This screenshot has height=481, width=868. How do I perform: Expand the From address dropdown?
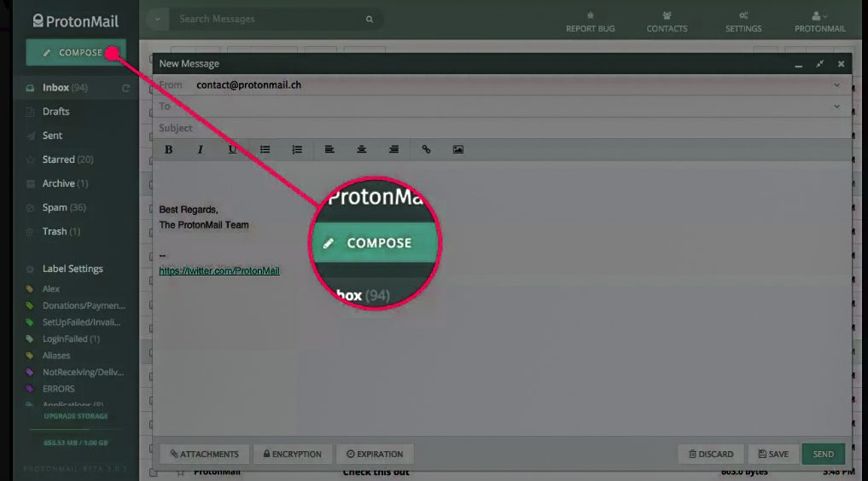click(x=836, y=85)
